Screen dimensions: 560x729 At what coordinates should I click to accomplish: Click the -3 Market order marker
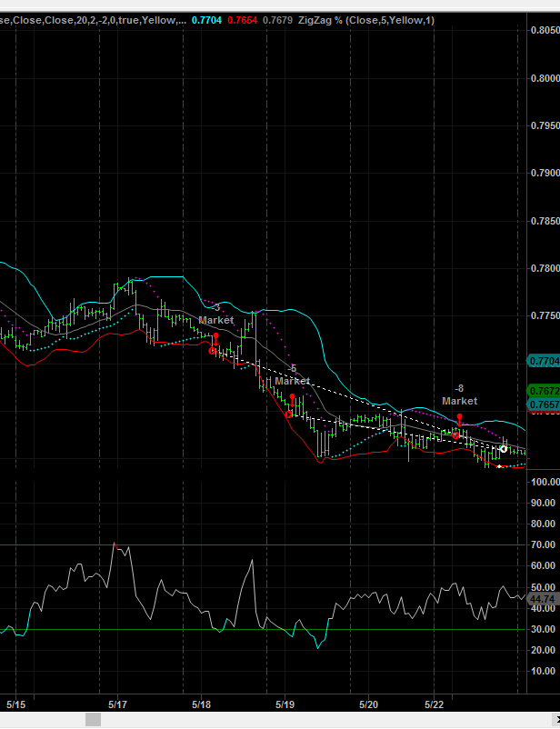[216, 315]
